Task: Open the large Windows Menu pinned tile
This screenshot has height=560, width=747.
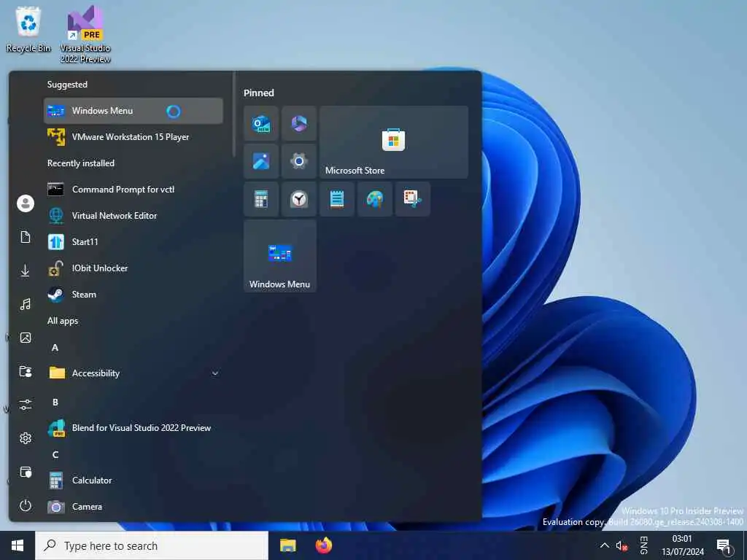Action: (280, 256)
